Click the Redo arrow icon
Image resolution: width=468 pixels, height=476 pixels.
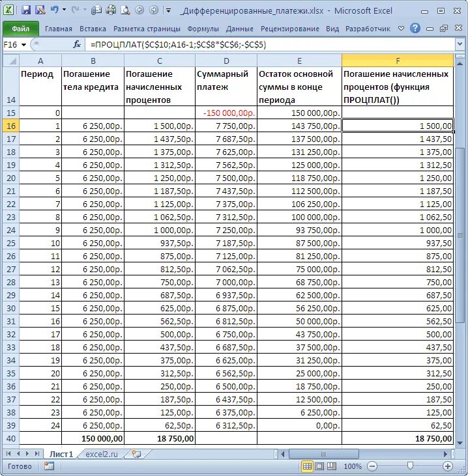pos(75,10)
